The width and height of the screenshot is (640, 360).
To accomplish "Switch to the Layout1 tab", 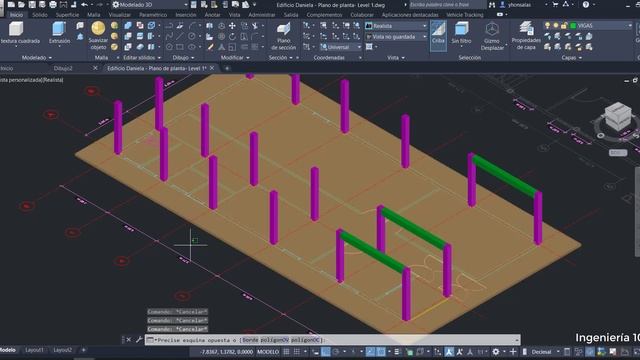I will click(x=34, y=350).
